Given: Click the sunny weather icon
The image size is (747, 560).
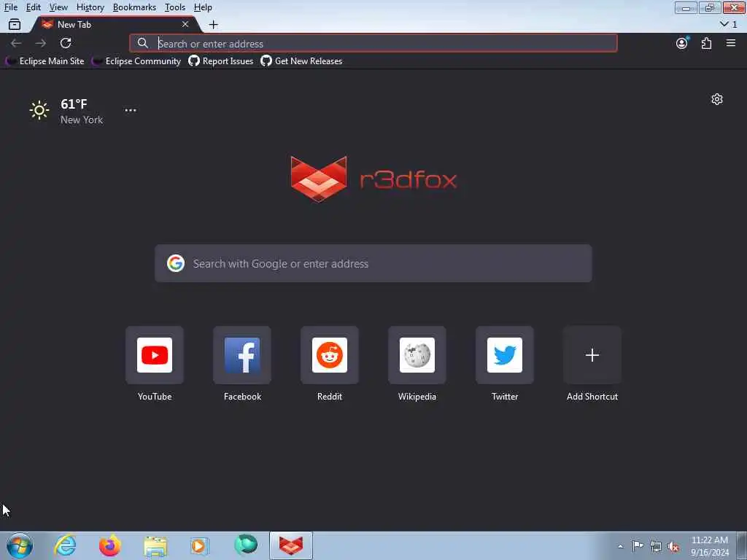Looking at the screenshot, I should [x=39, y=111].
